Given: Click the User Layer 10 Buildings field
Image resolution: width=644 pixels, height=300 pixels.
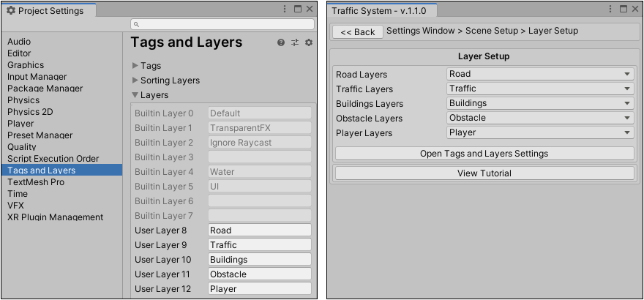Looking at the screenshot, I should coord(260,260).
